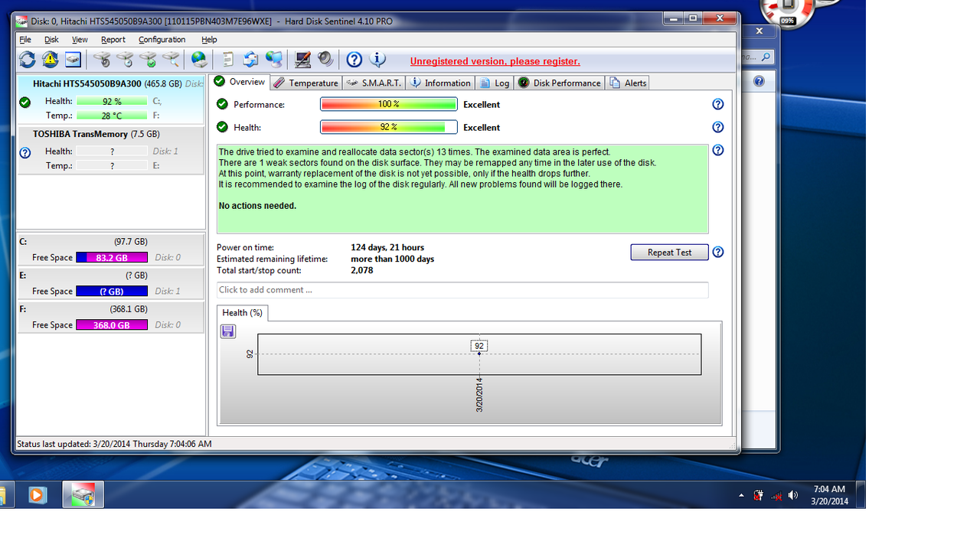
Task: Click Hard Disk Sentinel taskbar button
Action: (x=83, y=494)
